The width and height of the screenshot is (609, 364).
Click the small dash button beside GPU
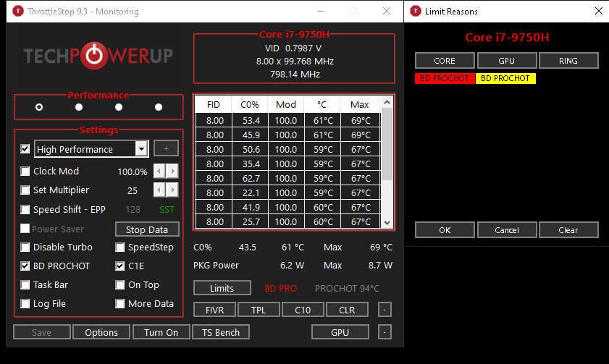click(385, 332)
